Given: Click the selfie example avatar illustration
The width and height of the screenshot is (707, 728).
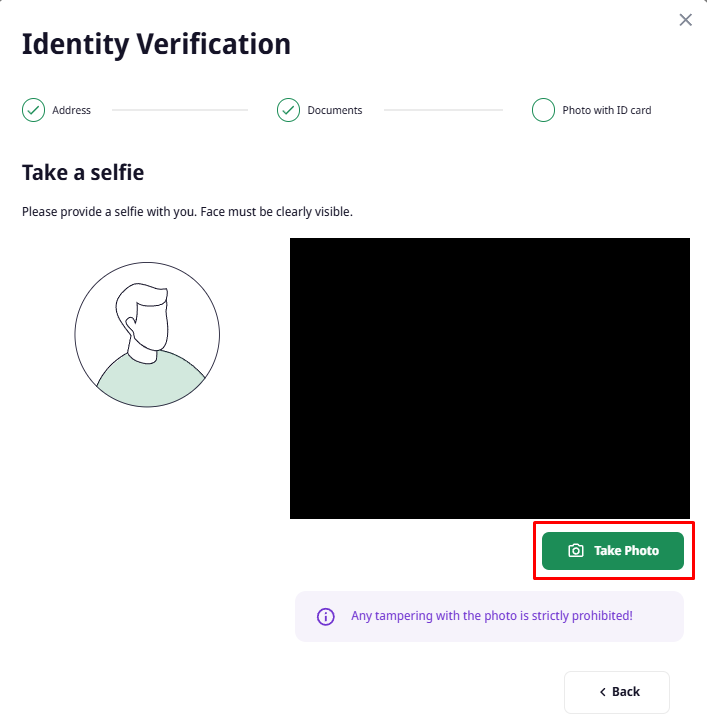Looking at the screenshot, I should (x=147, y=334).
